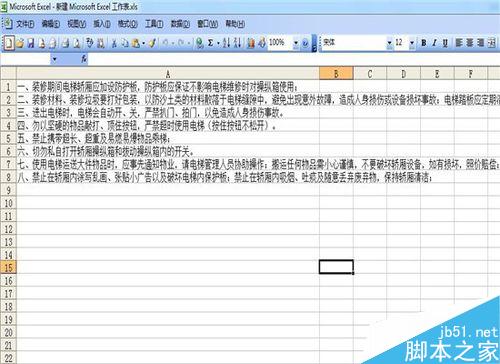
Task: Open the 窗口(W) menu
Action: (x=207, y=24)
